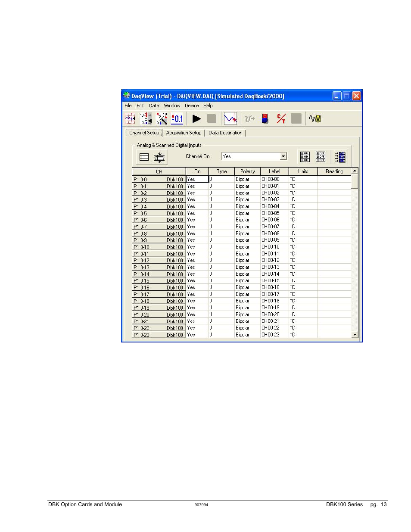Click the table scrollbar down arrow
This screenshot has height=532, width=411.
355,335
